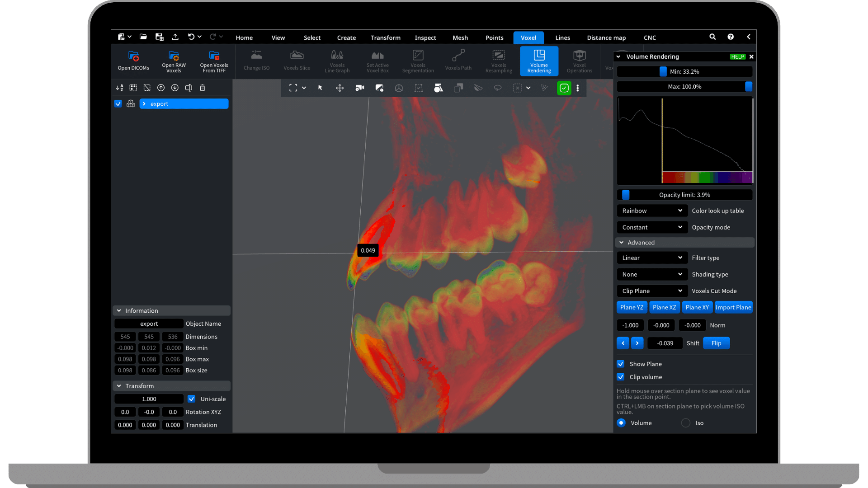Screen dimensions: 868x488
Task: Open the Rainbow color lookup dropdown
Action: pyautogui.click(x=652, y=211)
